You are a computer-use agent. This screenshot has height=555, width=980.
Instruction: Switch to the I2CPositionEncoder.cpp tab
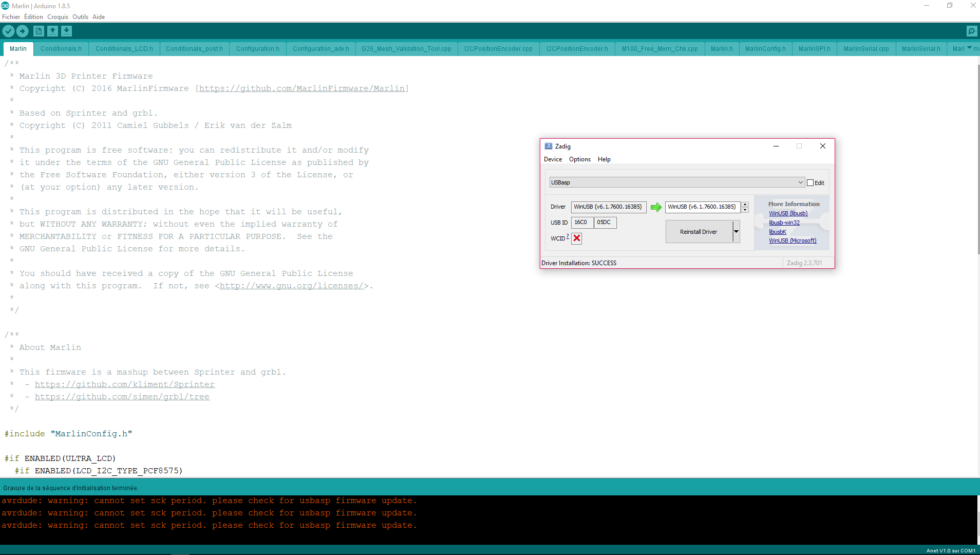tap(498, 49)
